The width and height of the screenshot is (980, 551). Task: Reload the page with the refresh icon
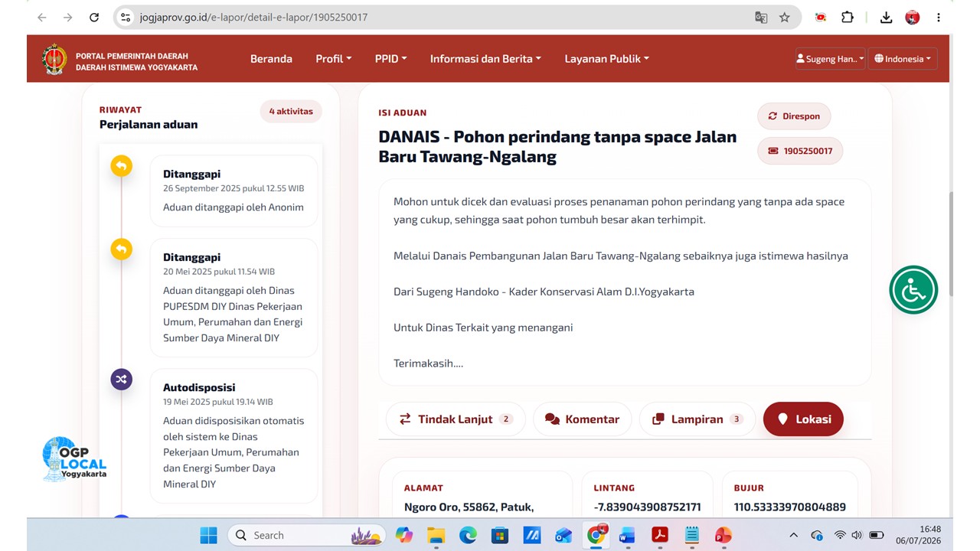point(94,17)
